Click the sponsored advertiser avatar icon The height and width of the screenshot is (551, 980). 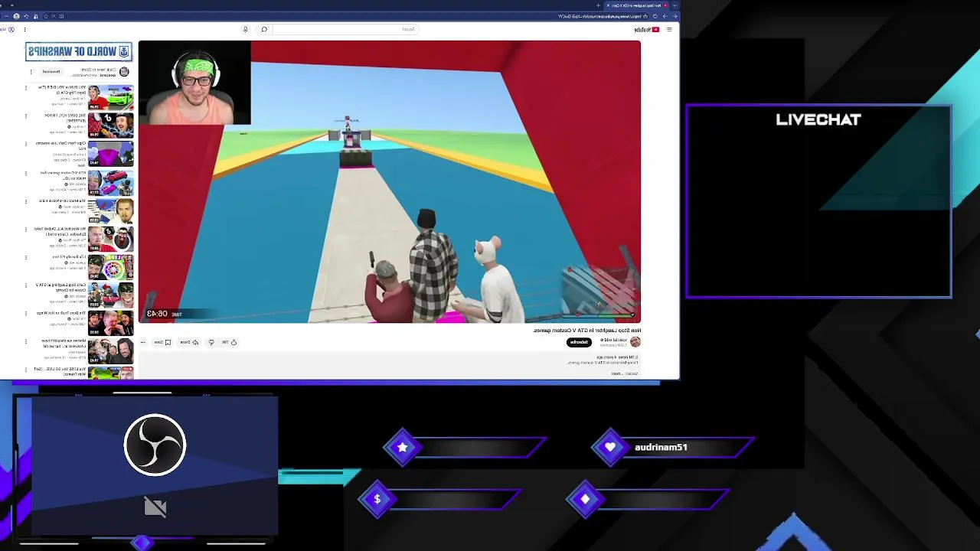[x=124, y=71]
